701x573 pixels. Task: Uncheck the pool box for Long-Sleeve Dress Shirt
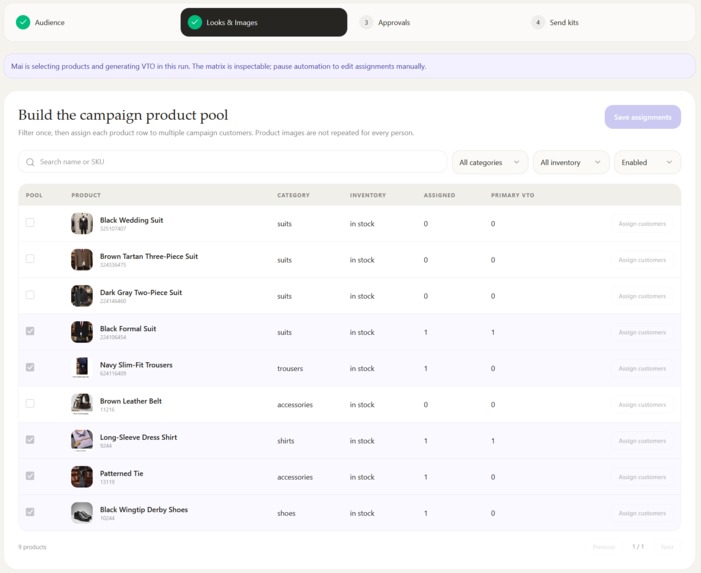30,439
